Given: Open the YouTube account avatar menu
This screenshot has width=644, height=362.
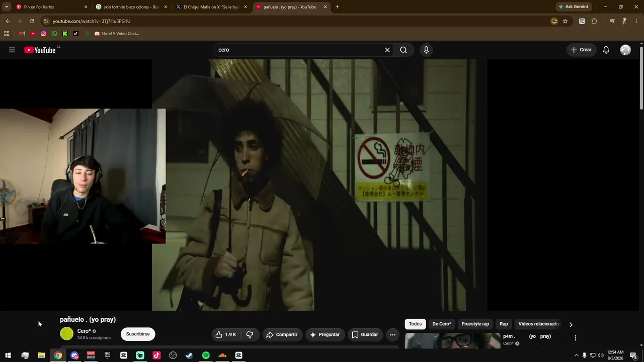Looking at the screenshot, I should pyautogui.click(x=625, y=50).
